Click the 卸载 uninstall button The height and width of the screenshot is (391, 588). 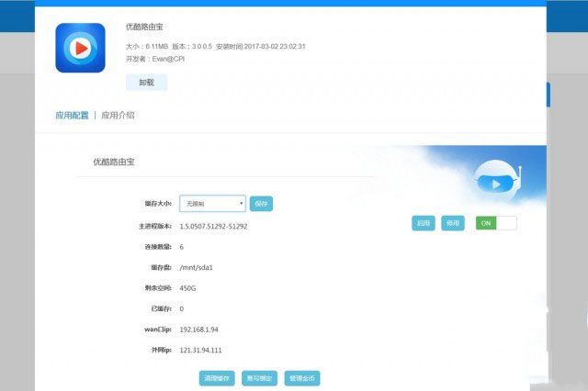tap(146, 83)
